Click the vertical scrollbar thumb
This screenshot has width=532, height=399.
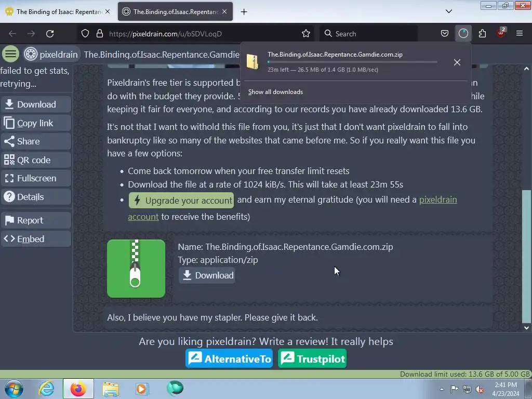coord(526,256)
